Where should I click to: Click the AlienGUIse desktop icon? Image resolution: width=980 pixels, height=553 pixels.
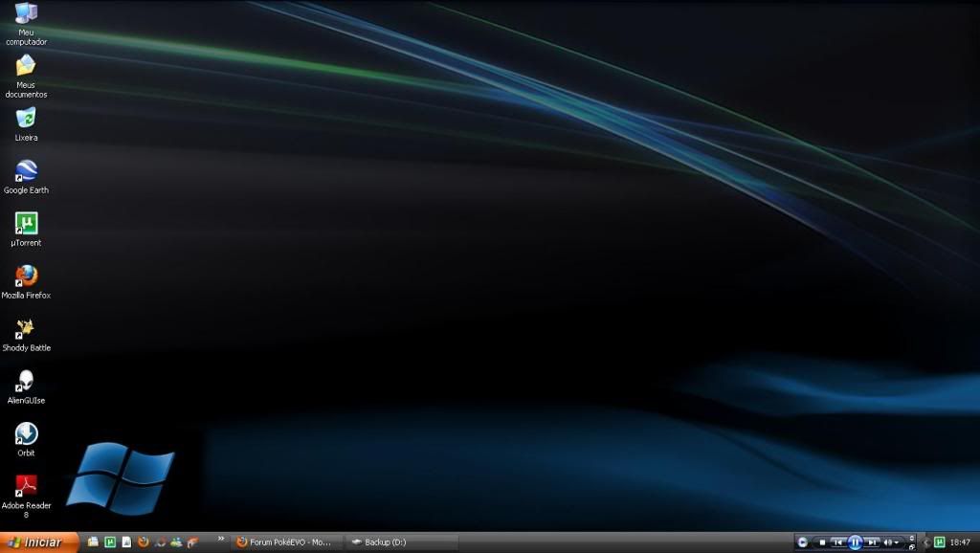tap(26, 382)
